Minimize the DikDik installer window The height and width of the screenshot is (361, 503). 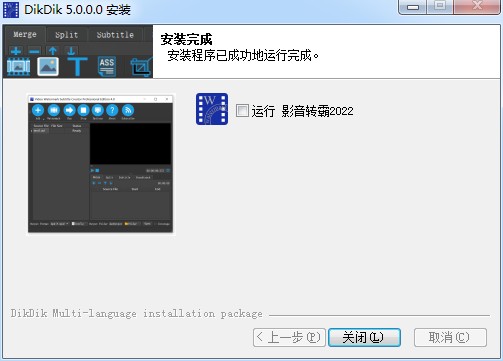coord(412,7)
